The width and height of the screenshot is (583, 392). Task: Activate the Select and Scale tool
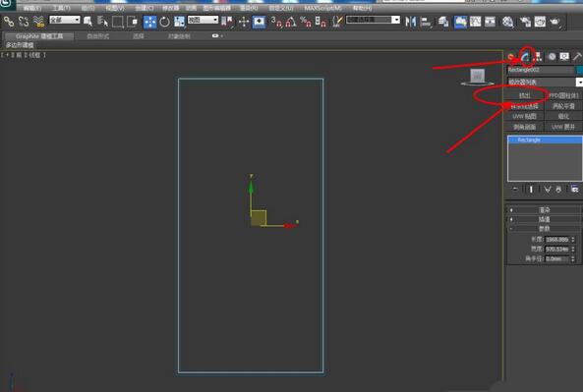coord(179,22)
